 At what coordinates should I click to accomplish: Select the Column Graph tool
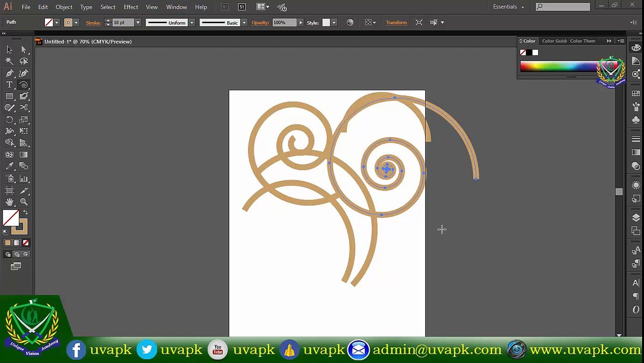pyautogui.click(x=24, y=179)
